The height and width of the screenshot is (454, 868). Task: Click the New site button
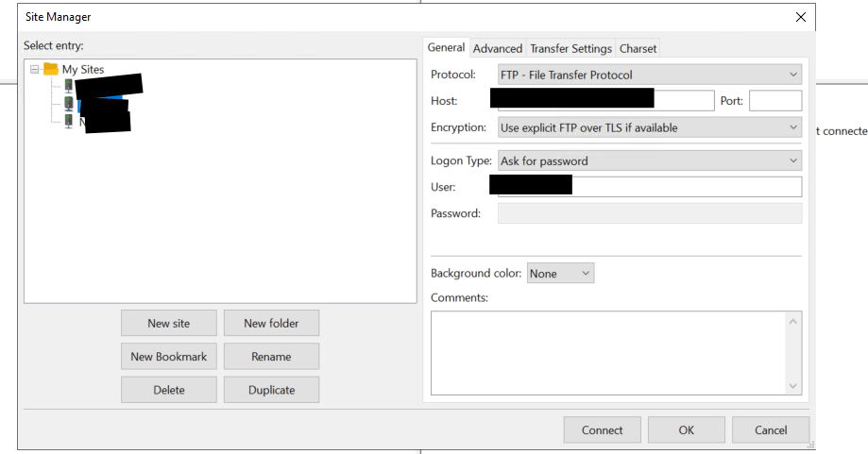pos(169,324)
